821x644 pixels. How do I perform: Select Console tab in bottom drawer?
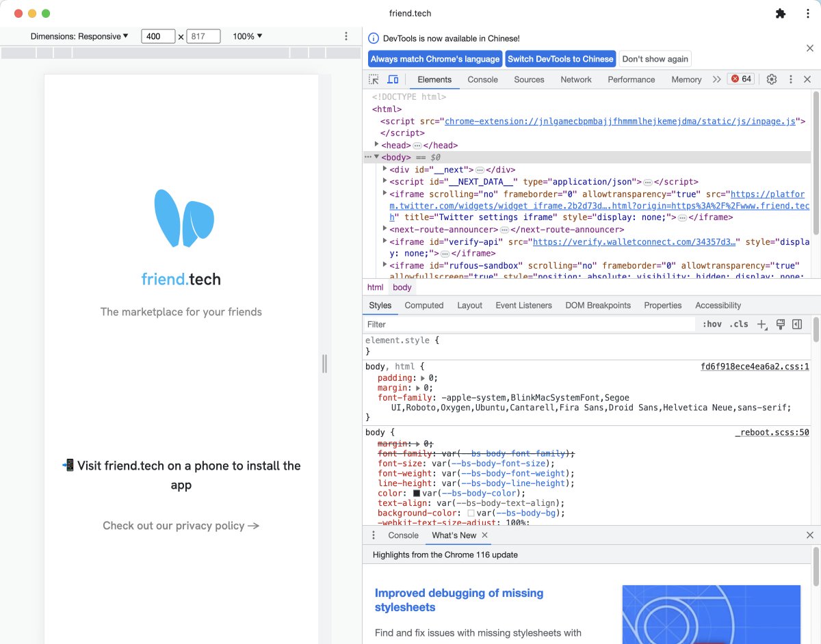click(x=403, y=535)
